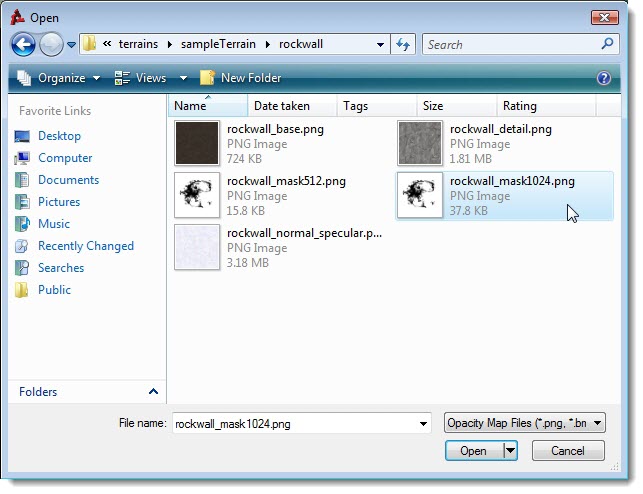Select rockwall_mask512.png thumbnail
Viewport: 643px width, 494px height.
point(197,195)
